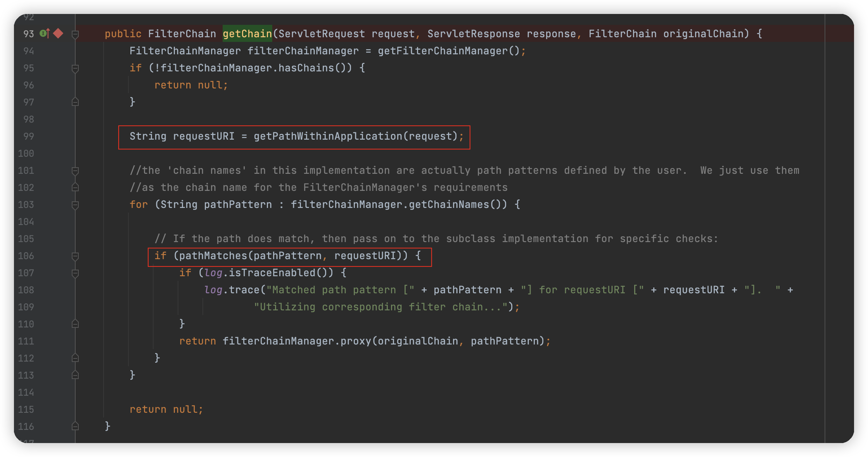
Task: Click the pathMatches call on line 106
Action: pyautogui.click(x=213, y=256)
